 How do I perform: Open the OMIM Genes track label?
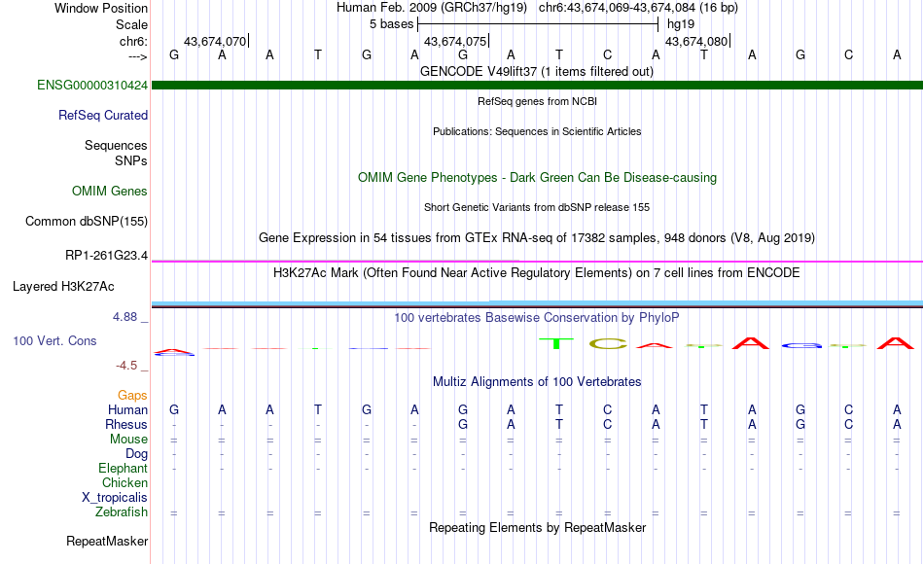coord(110,191)
